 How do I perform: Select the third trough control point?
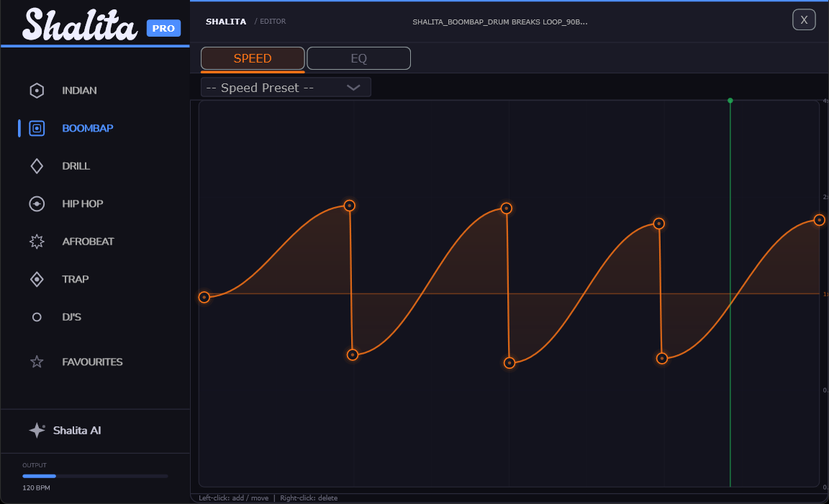tap(662, 359)
